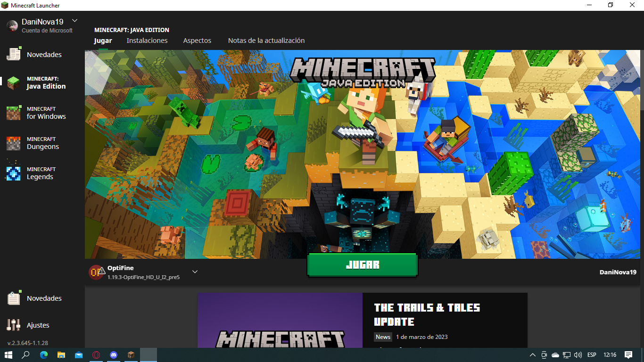Click the 'MINECRAFT: JAVA EDITION' page heading
This screenshot has width=644, height=362.
tap(132, 30)
